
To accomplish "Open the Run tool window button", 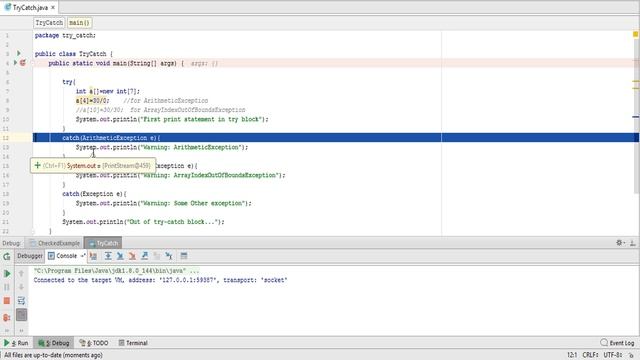I will point(16,343).
